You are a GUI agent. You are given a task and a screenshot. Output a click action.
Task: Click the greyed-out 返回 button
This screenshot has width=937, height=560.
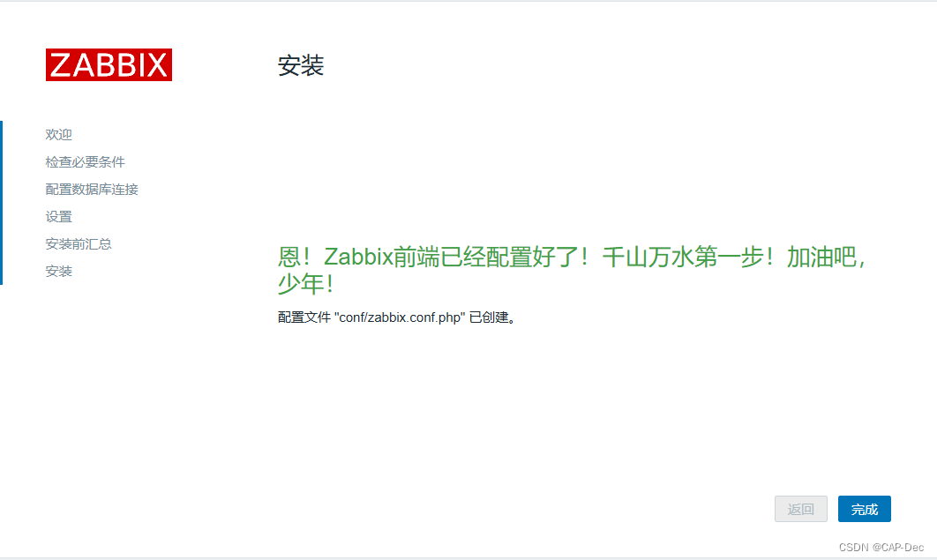pos(801,509)
